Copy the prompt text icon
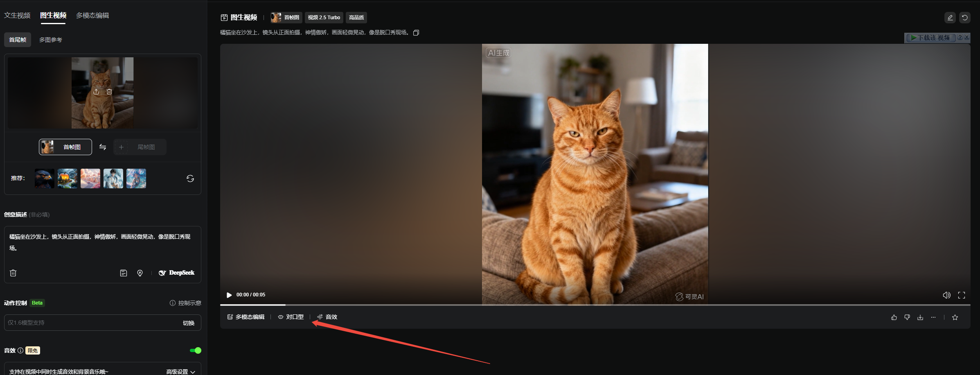Screen dimensions: 980x375 tap(416, 33)
